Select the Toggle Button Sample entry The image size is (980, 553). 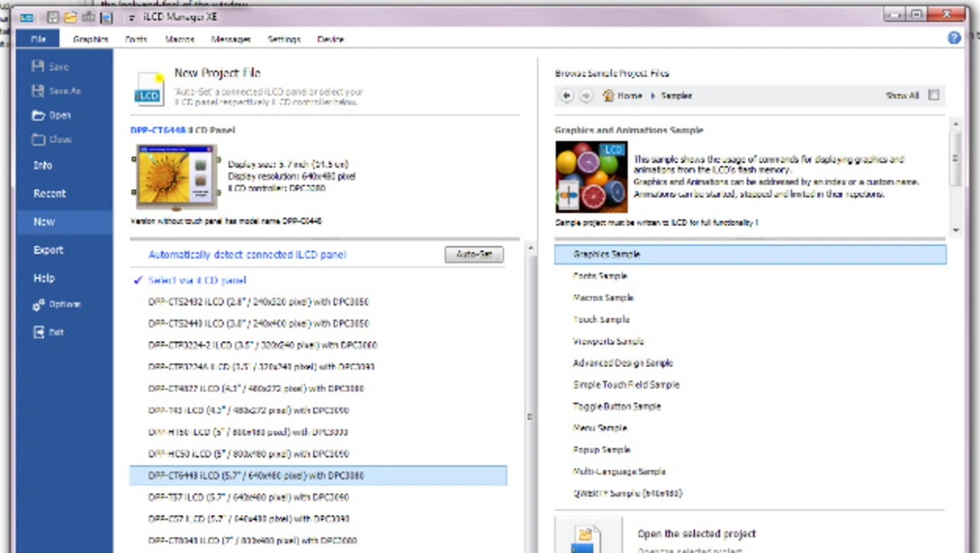[x=616, y=407]
